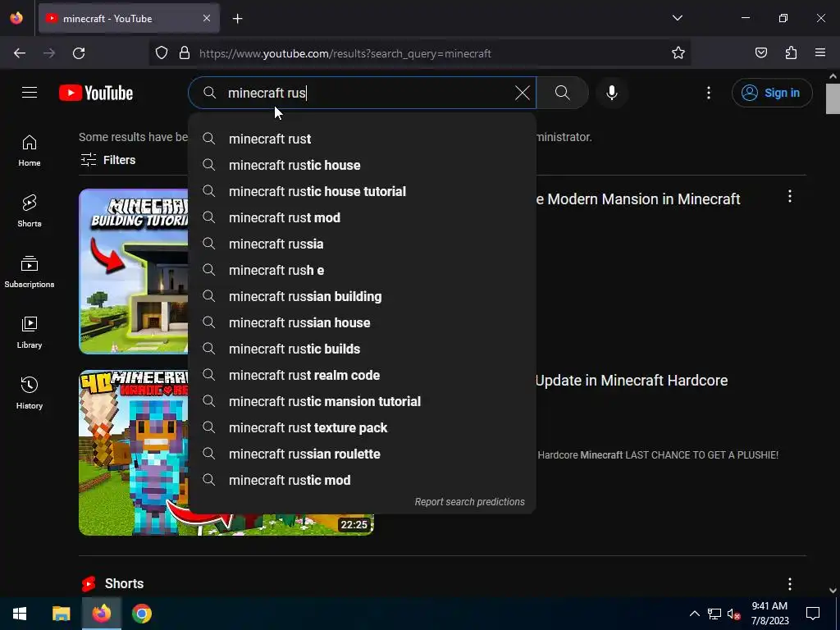The height and width of the screenshot is (630, 840).
Task: Choose suggestion 'minecraft rush e'
Action: [362, 270]
